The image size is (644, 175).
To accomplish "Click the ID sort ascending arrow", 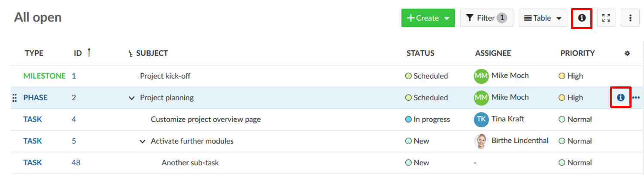I will pos(89,52).
